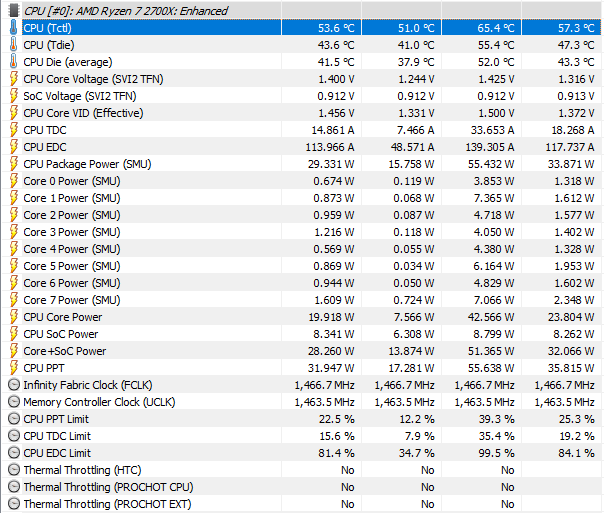Viewport: 604px width, 513px height.
Task: Select the CPU EDC label
Action: coord(45,147)
